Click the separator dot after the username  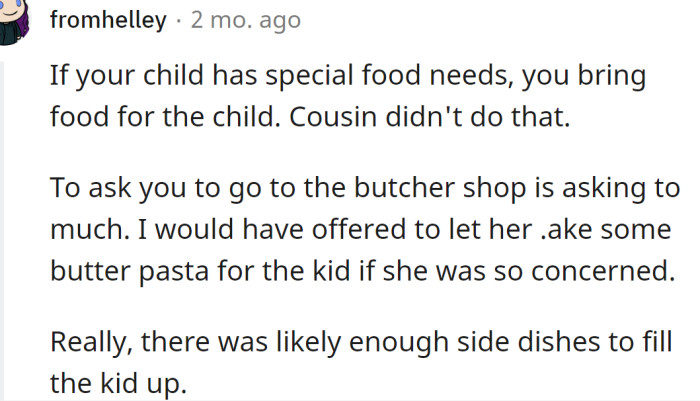178,20
